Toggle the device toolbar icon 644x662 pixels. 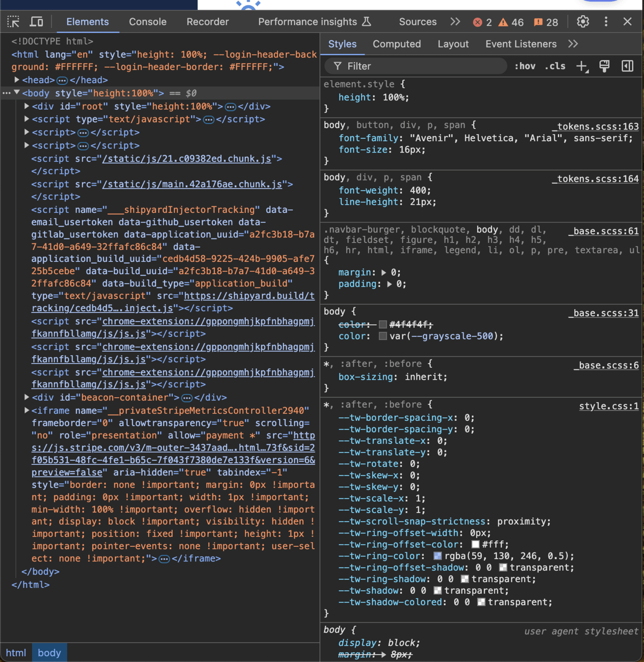36,22
